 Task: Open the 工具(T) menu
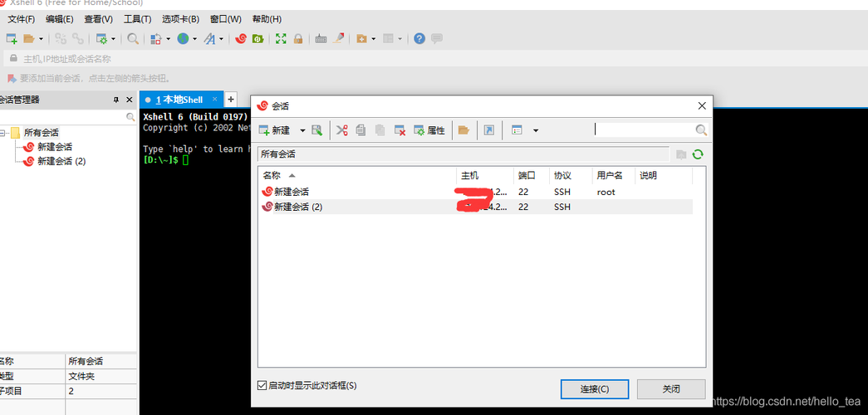click(137, 19)
